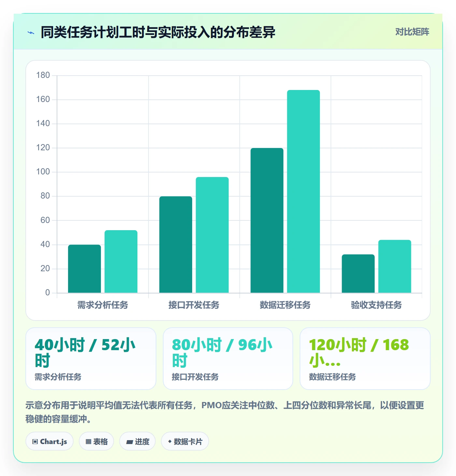Click the 接口开发任务 caption in the second card
The width and height of the screenshot is (456, 476).
click(195, 377)
